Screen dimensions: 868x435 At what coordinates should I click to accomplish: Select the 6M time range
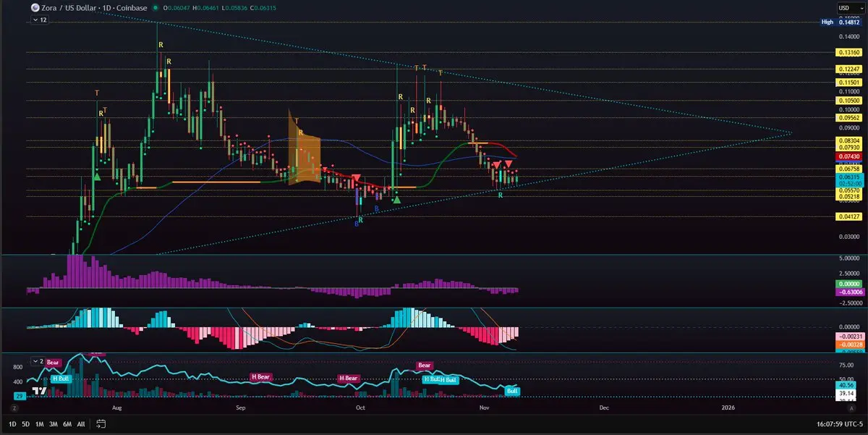pos(67,423)
